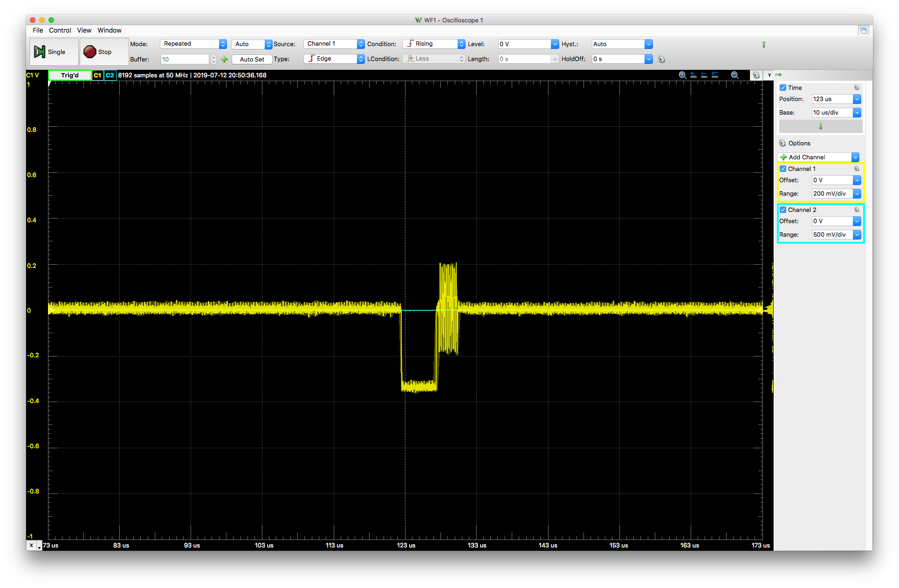Expand Channel 1 Range 200 mV/div dropdown
Screen dimensions: 899x588
point(857,193)
